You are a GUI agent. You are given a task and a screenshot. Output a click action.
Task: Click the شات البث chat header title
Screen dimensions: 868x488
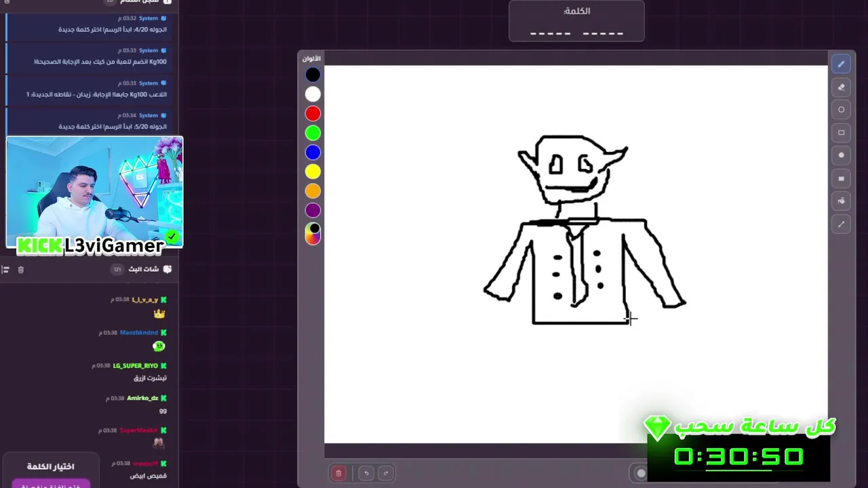click(x=144, y=269)
